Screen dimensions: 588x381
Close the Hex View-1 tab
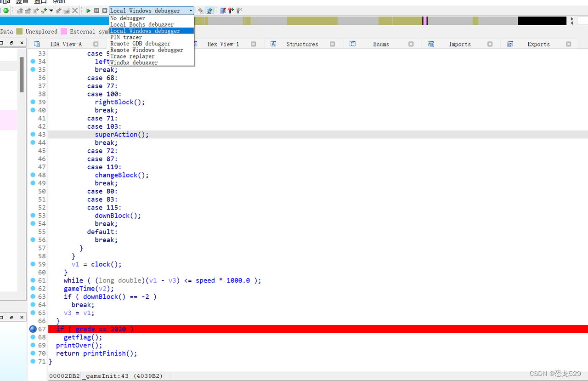click(x=254, y=44)
